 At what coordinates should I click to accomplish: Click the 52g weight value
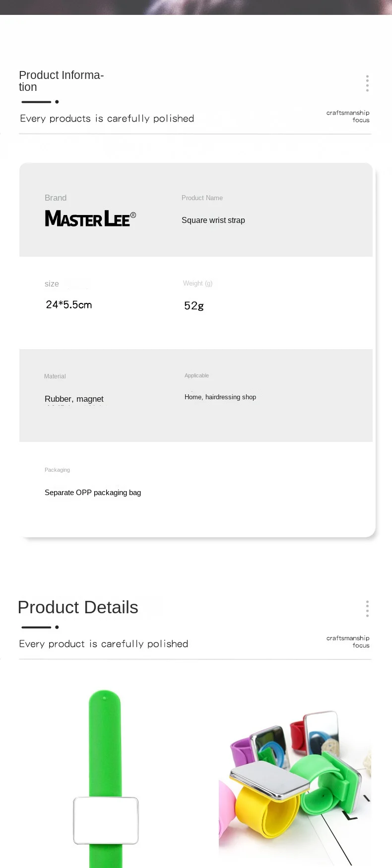194,306
